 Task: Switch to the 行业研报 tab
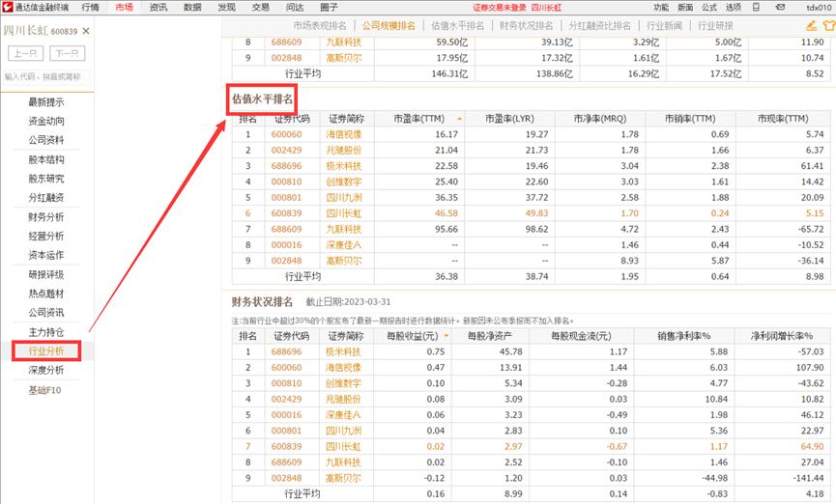coord(715,25)
